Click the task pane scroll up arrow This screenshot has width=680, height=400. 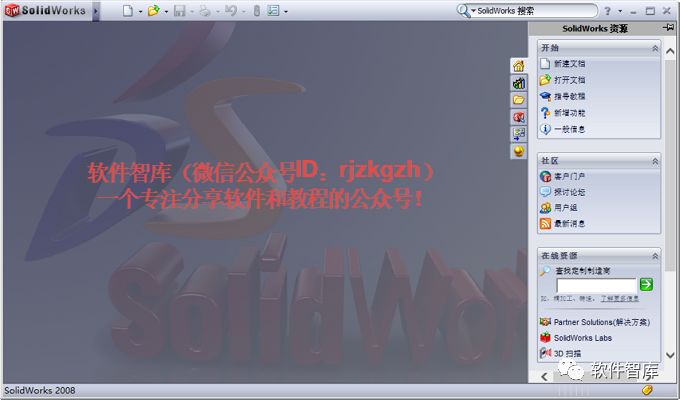coord(670,52)
